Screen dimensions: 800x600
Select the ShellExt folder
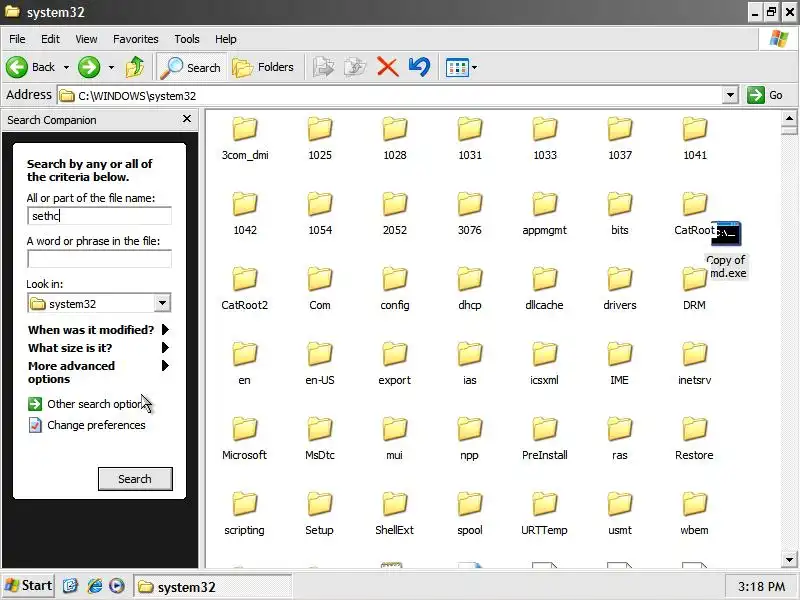pos(394,514)
